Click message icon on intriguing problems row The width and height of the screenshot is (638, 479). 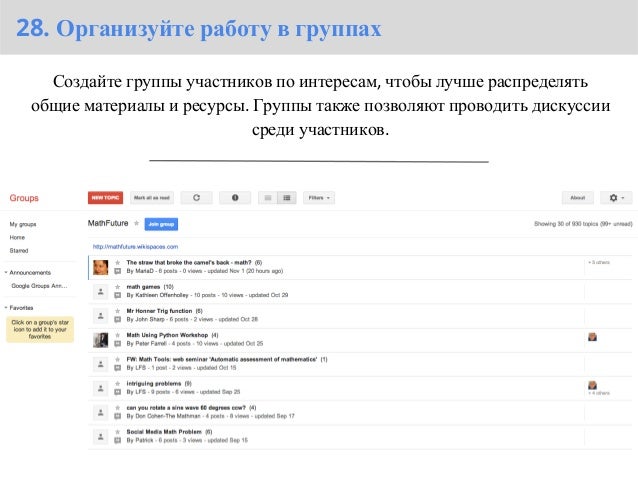coord(118,392)
